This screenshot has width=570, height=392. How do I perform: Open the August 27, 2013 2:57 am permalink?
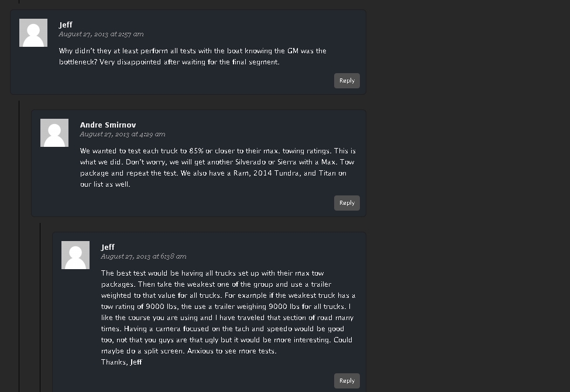pyautogui.click(x=101, y=34)
